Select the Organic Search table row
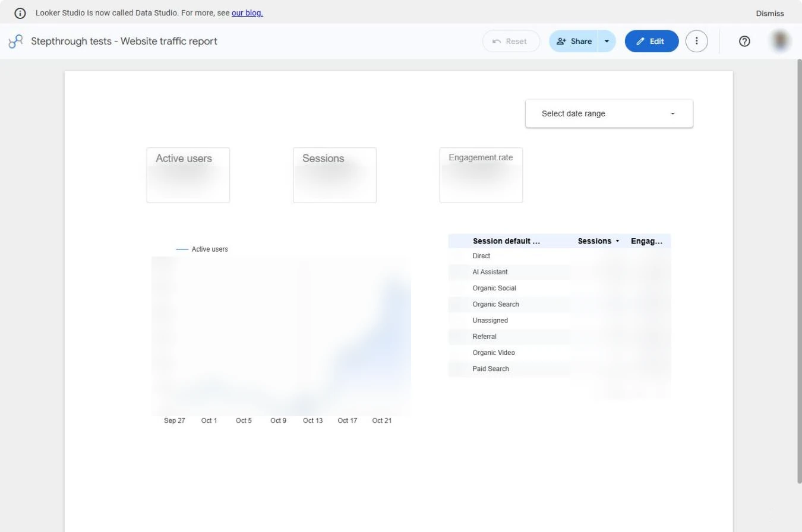Viewport: 802px width, 532px height. 560,304
